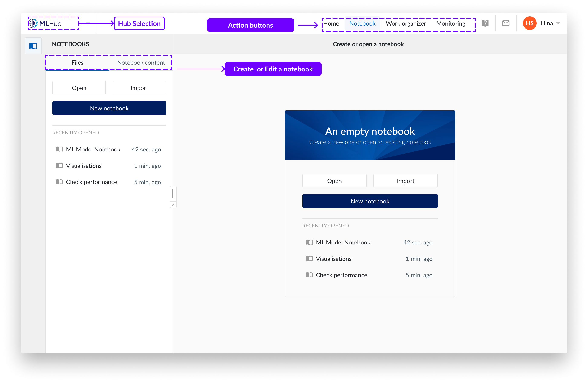The width and height of the screenshot is (588, 383).
Task: Click book icon beside sidebar Check performance
Action: click(59, 182)
